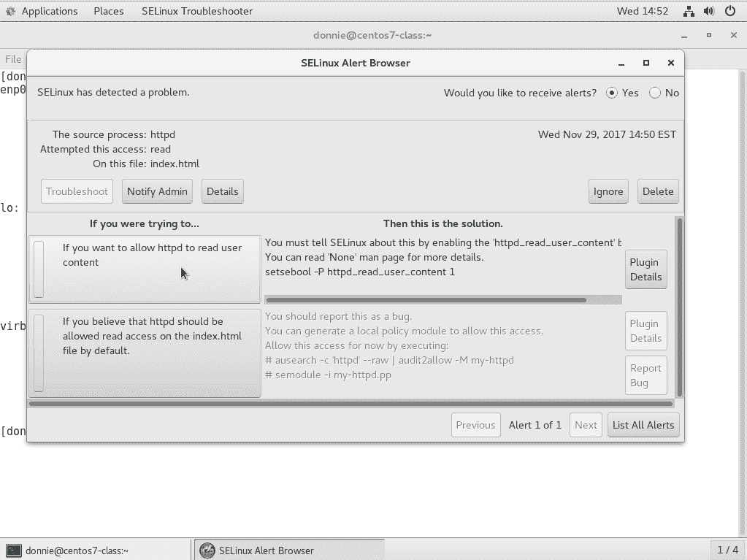This screenshot has height=560, width=747.
Task: Select 'allow httpd to read user content' option
Action: tap(145, 269)
